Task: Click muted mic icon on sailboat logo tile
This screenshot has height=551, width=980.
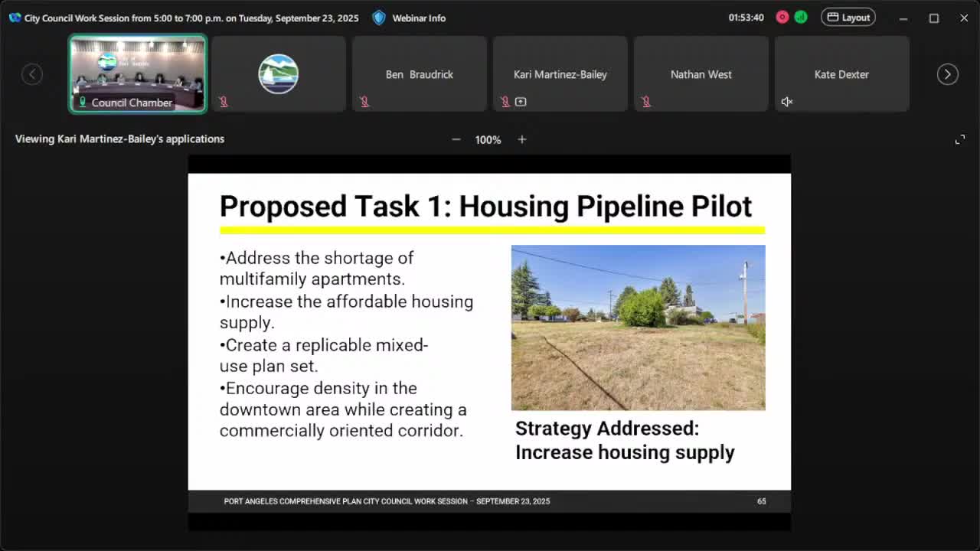Action: coord(224,102)
